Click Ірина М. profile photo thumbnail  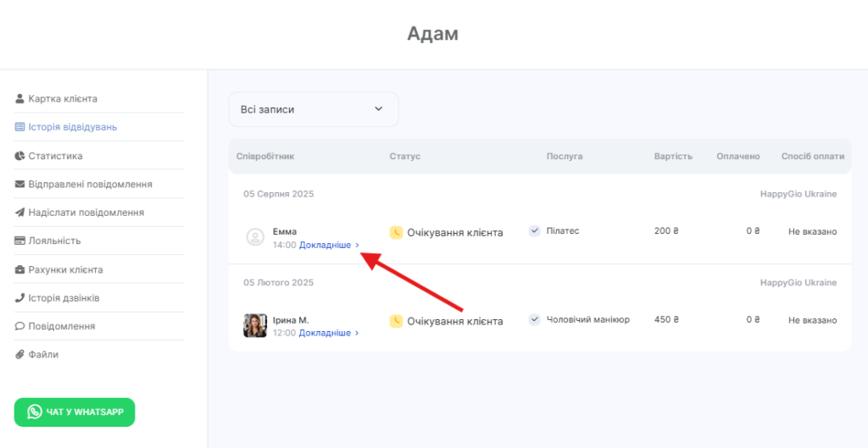click(x=255, y=326)
